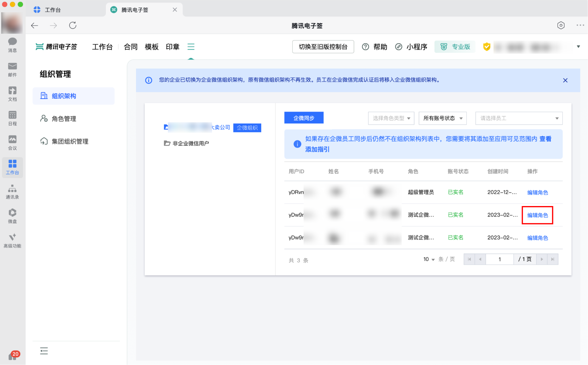The height and width of the screenshot is (365, 588).
Task: Go forward with the right arrow
Action: point(53,25)
